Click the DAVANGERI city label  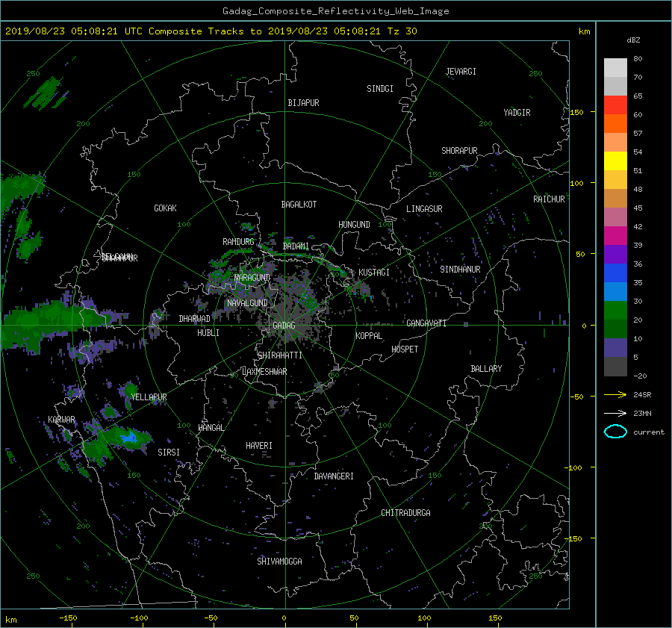click(334, 476)
